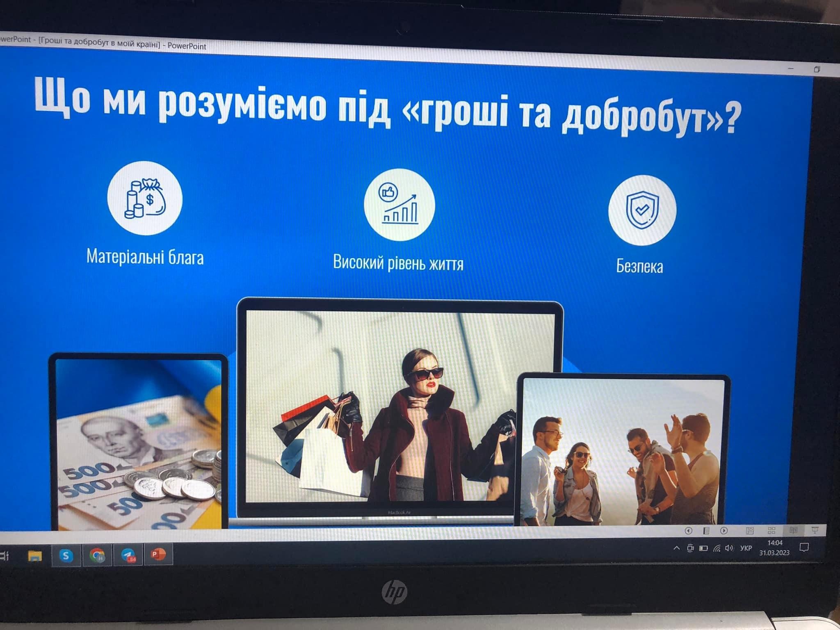Open Wi-Fi network flyout
The height and width of the screenshot is (630, 840).
coord(717,548)
